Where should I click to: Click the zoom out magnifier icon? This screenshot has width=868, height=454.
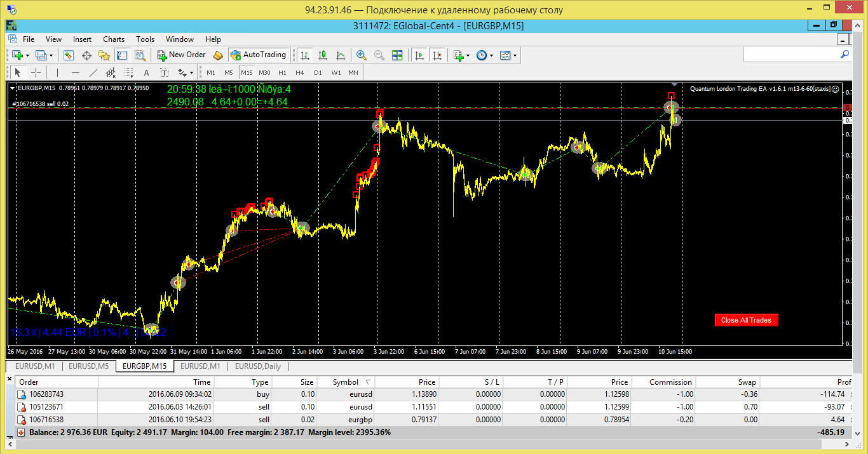(379, 55)
